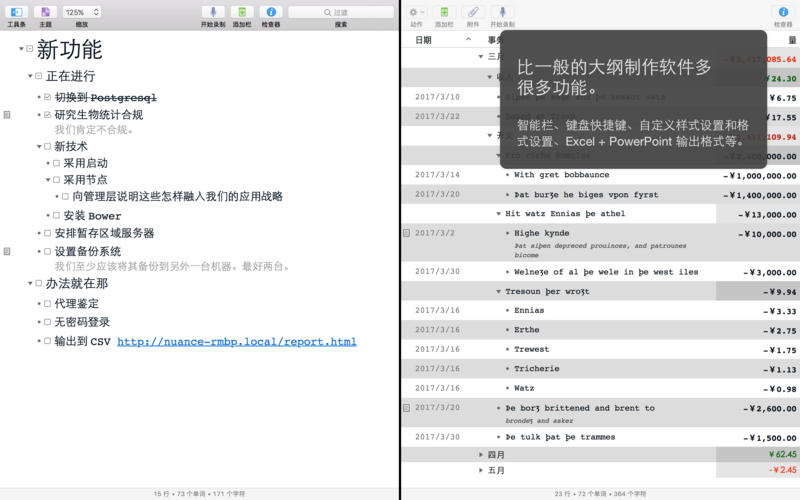Viewport: 800px width, 500px height.
Task: Select the Erthe row
Action: [527, 330]
